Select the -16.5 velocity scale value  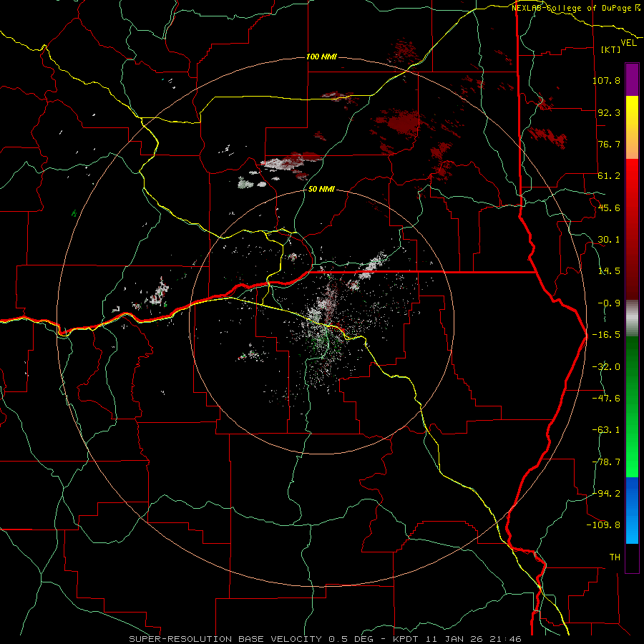coord(606,335)
